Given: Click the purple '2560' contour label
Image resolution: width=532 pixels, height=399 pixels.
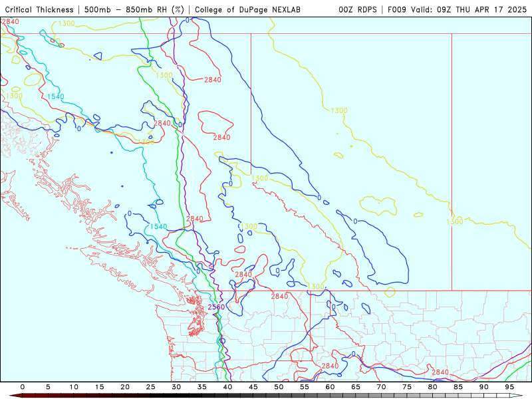Looking at the screenshot, I should tap(216, 307).
